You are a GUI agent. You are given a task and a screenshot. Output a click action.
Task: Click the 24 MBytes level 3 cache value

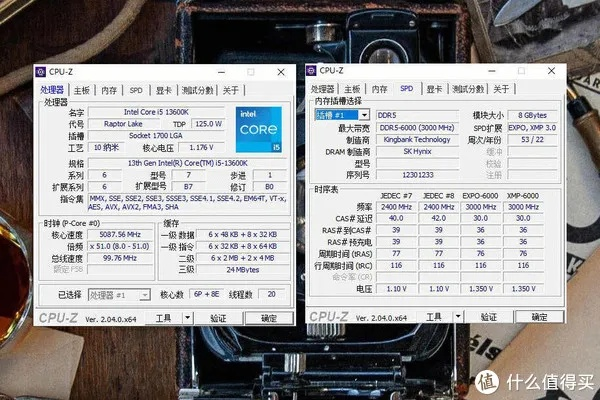(x=243, y=270)
